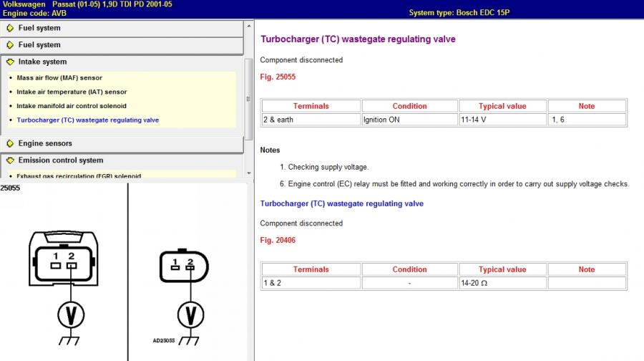Select Mass air flow (MAF) sensor

coord(59,78)
